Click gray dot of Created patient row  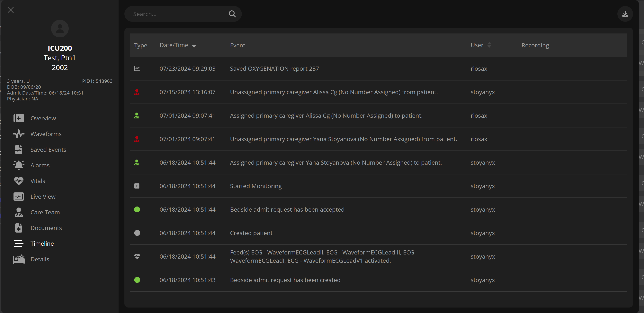click(137, 233)
